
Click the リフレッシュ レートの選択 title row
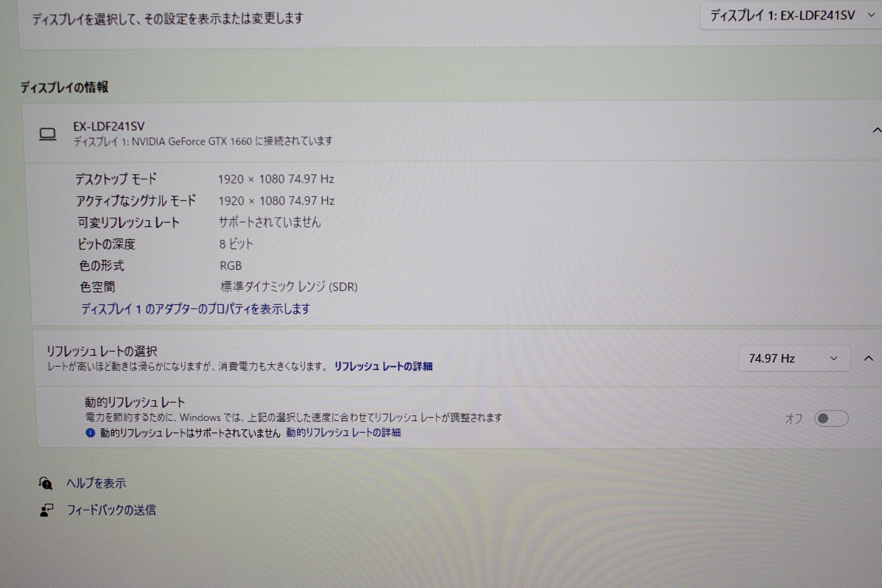point(102,352)
